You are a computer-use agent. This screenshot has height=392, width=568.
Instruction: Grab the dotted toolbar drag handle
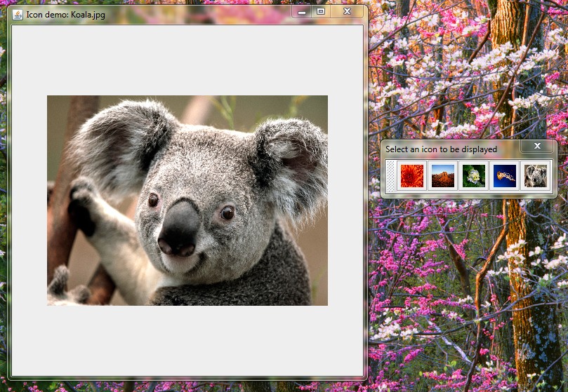390,175
